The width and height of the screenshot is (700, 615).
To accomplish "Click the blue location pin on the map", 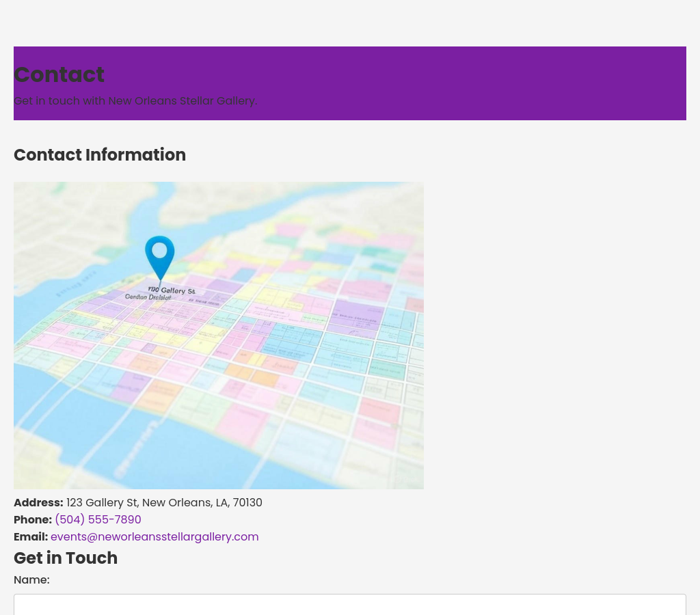I will point(159,254).
